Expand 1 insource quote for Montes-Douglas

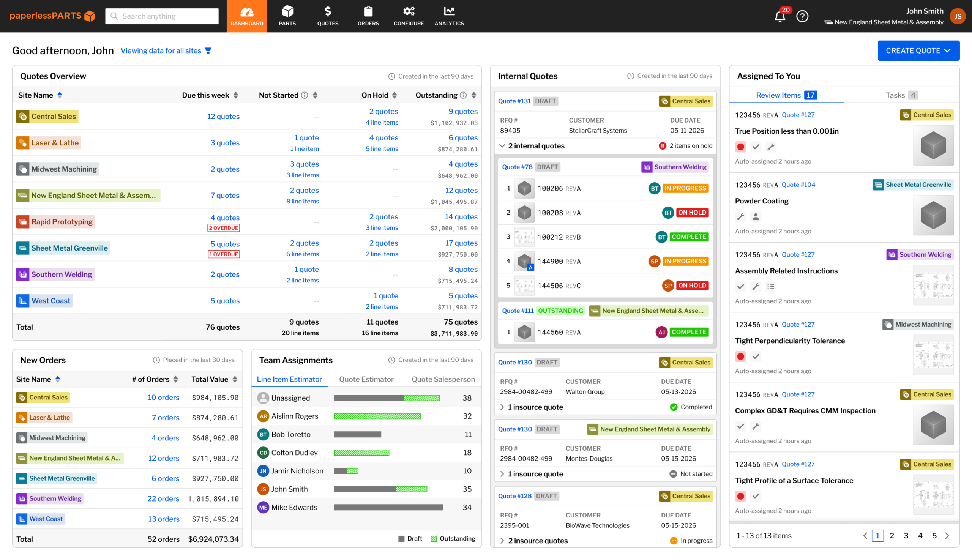[x=502, y=474]
